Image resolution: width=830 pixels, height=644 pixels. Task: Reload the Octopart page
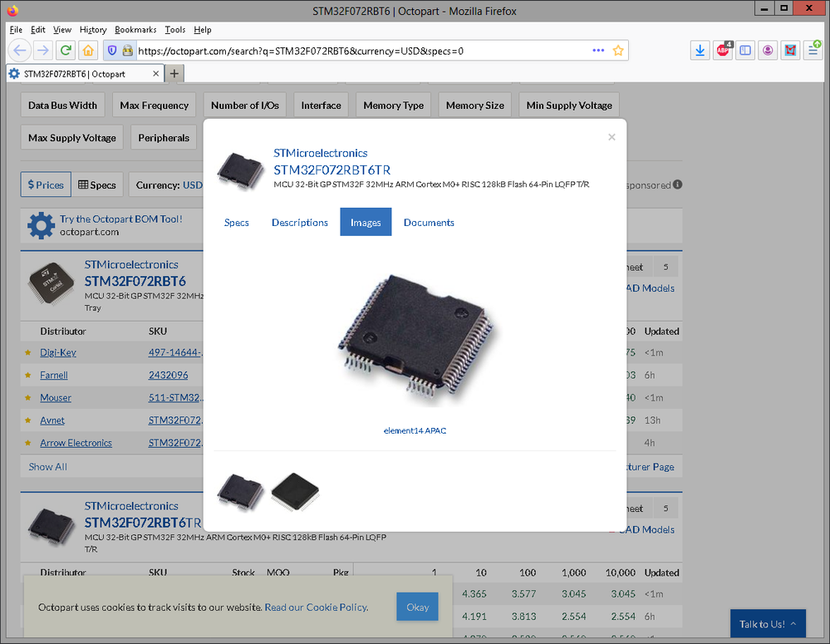[66, 51]
